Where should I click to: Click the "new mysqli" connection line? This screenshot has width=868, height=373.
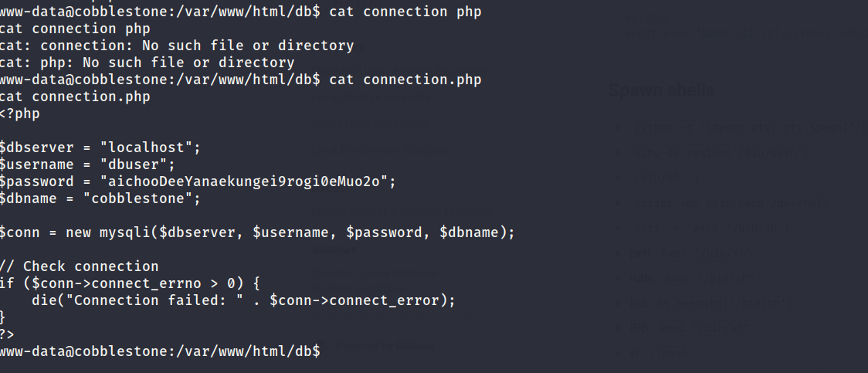[257, 232]
